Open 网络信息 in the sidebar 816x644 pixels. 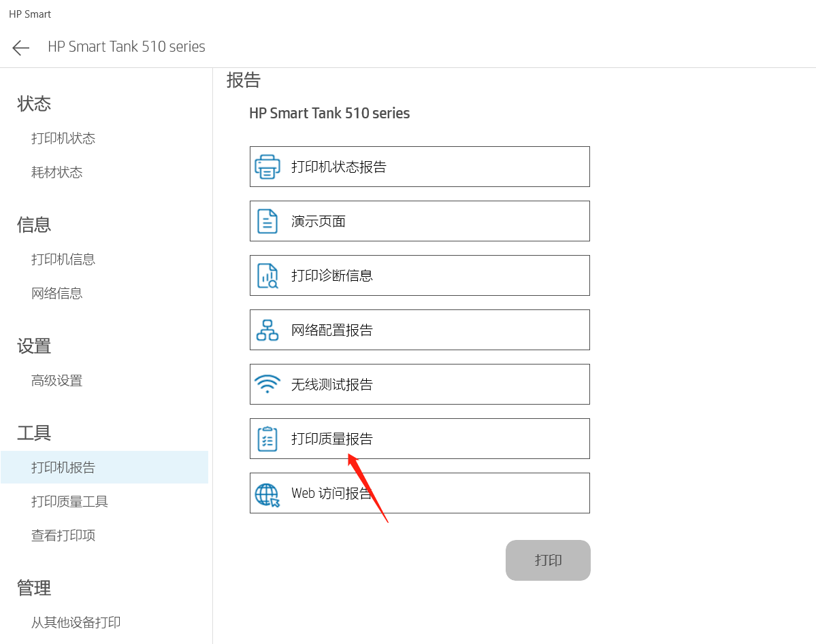point(56,293)
